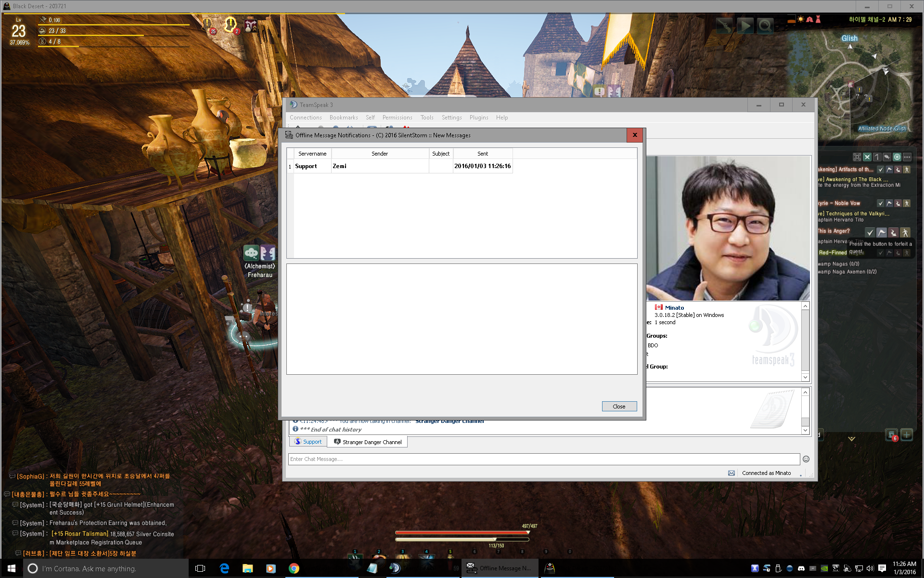Screen dimensions: 924x578
Task: Click the Close button in Offline Message dialog
Action: click(x=619, y=407)
